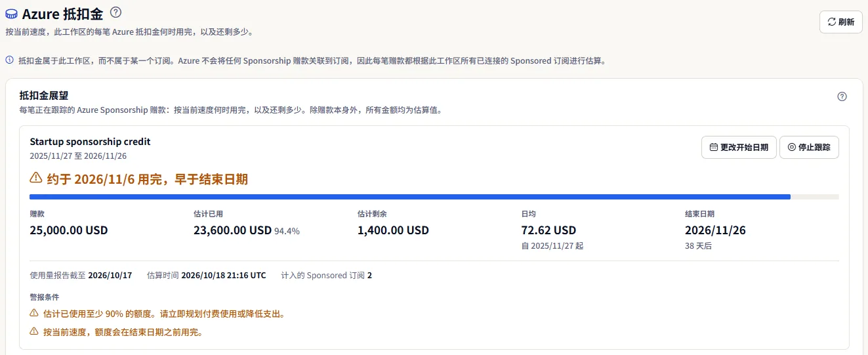Viewport: 868px width, 355px height.
Task: Click the grant amount 25,000.00 USD
Action: point(69,230)
